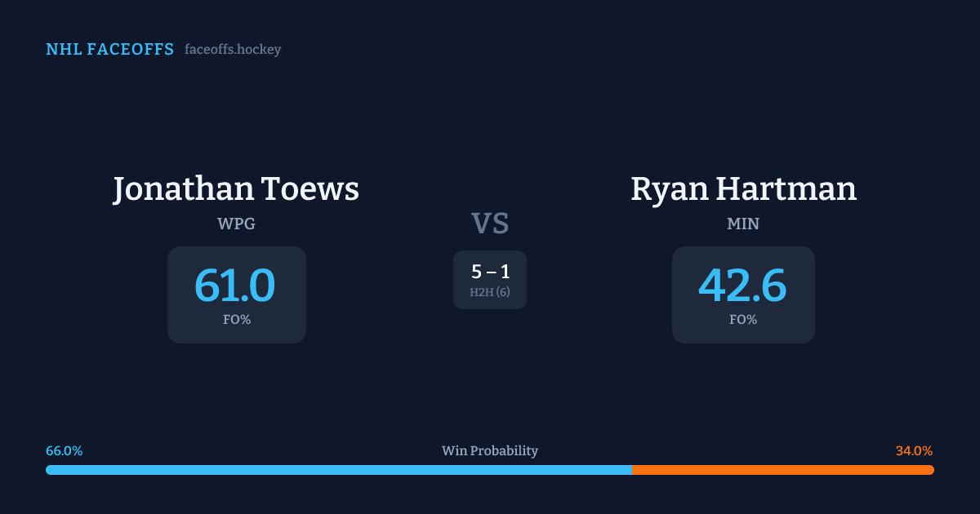
Task: Select the Ryan Hartman player name
Action: pos(743,189)
